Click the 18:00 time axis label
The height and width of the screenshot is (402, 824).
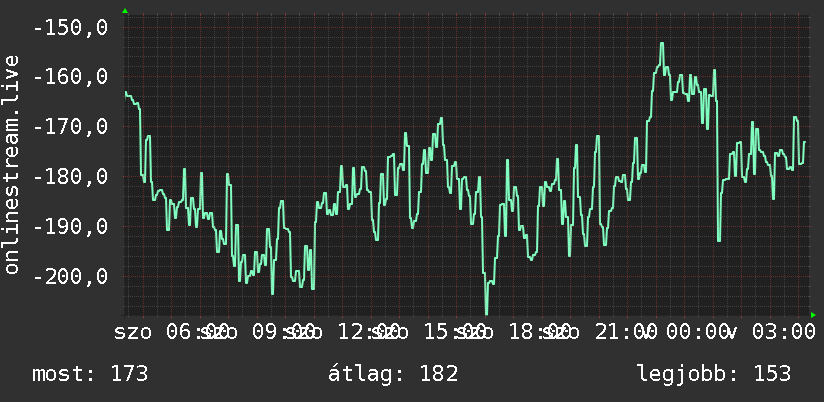540,332
